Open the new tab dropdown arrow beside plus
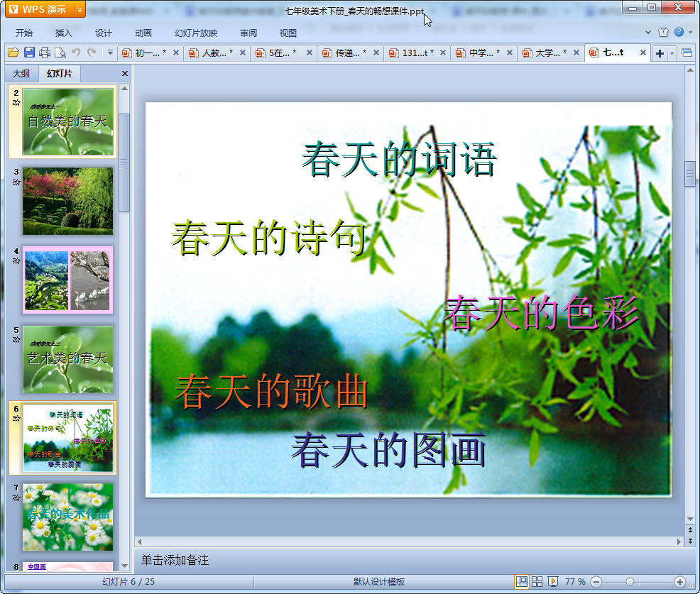700x594 pixels. pos(672,54)
